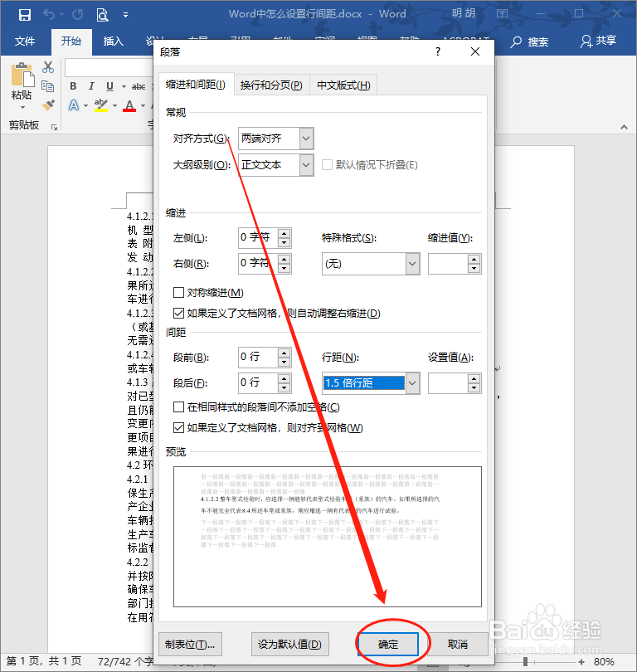This screenshot has width=637, height=672.
Task: Increase left indent with up spinner
Action: 284,233
